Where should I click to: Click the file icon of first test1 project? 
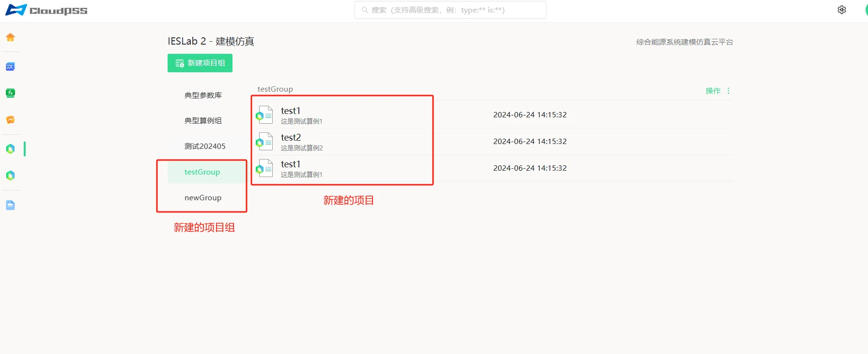(264, 115)
